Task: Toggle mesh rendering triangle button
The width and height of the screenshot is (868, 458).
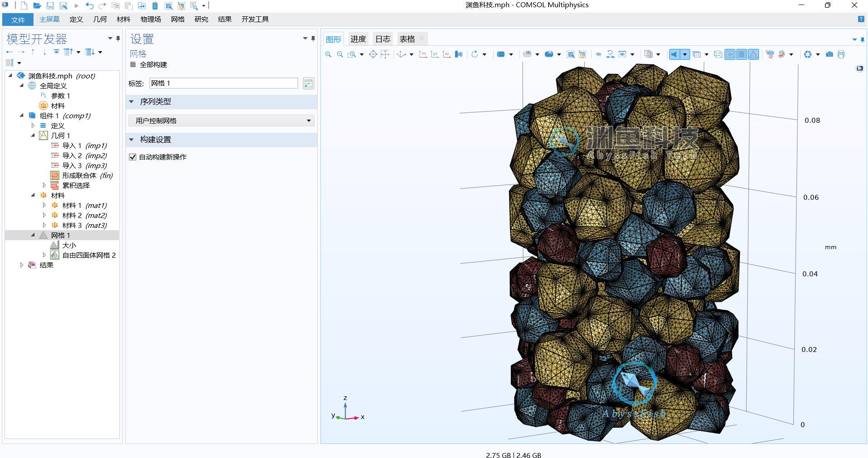Action: point(753,54)
